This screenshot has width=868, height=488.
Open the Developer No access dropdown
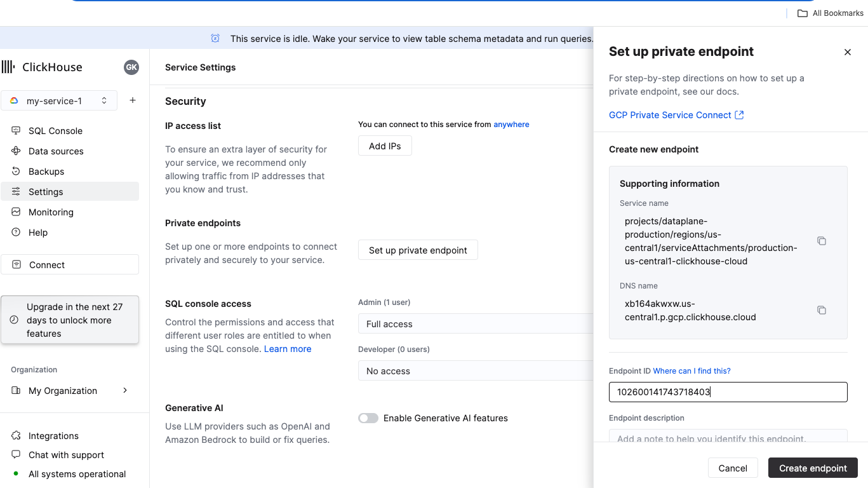(475, 370)
